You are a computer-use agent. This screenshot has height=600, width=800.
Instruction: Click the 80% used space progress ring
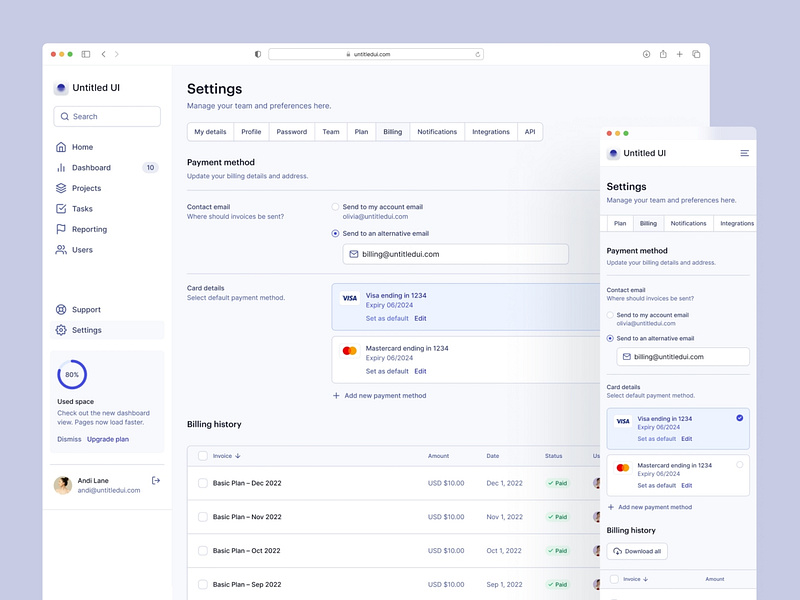(x=72, y=374)
